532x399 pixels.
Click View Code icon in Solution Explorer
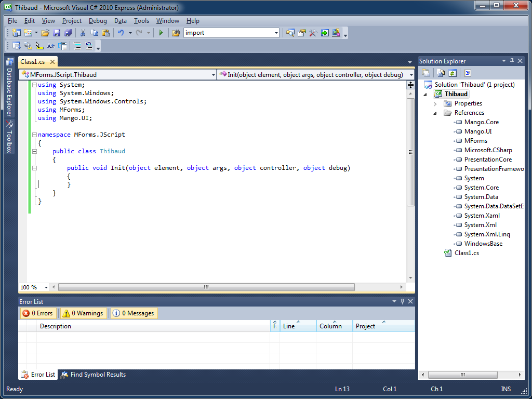[x=467, y=73]
